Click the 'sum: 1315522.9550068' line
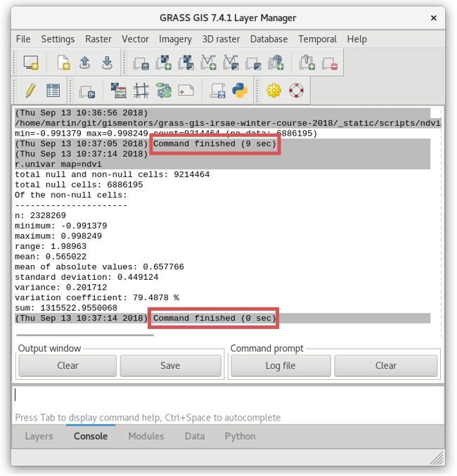 point(66,308)
